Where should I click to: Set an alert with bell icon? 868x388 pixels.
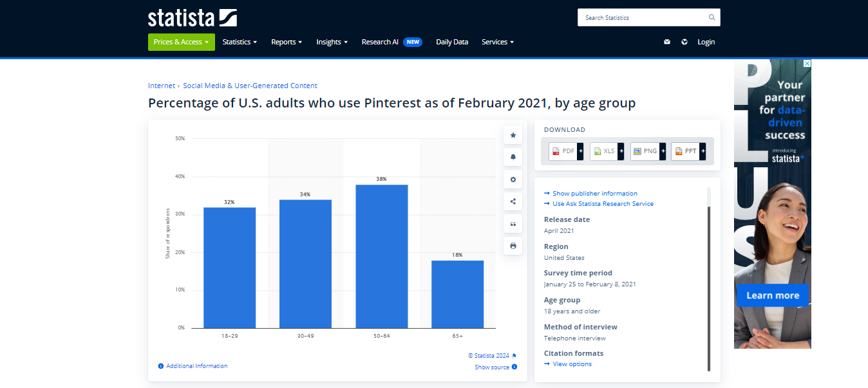pos(513,157)
